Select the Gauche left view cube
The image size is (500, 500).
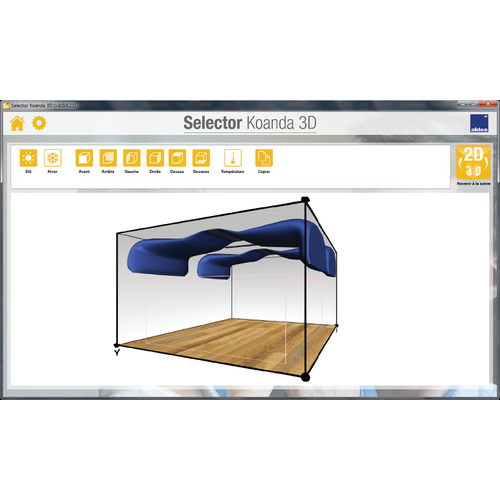coord(132,158)
